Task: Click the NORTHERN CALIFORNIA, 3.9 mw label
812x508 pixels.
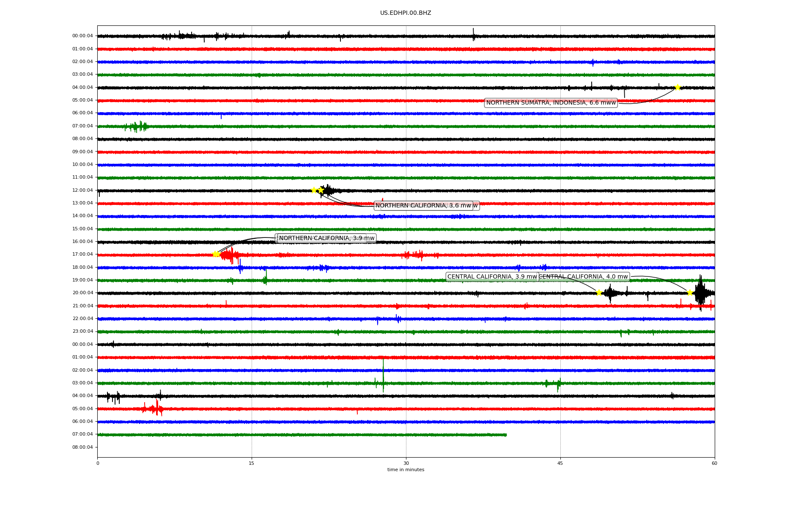Action: (x=326, y=238)
